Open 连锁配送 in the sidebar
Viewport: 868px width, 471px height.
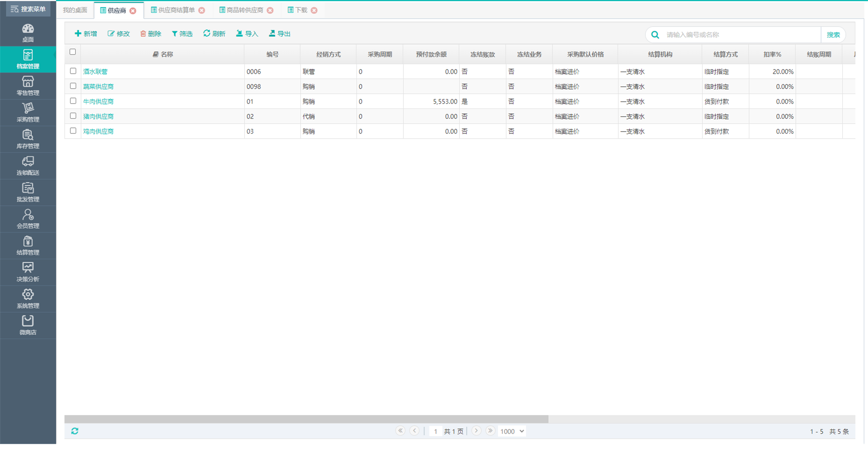click(28, 166)
